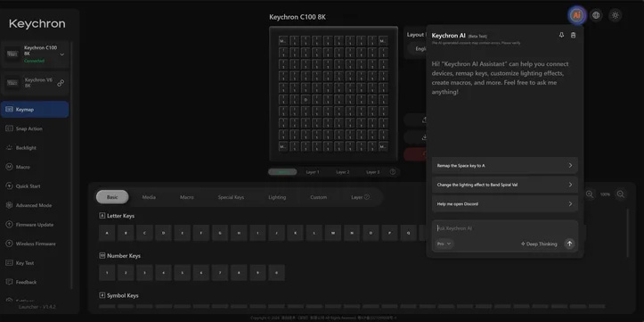Viewport: 644px width, 322px height.
Task: Open the Pro model dropdown
Action: [x=444, y=244]
